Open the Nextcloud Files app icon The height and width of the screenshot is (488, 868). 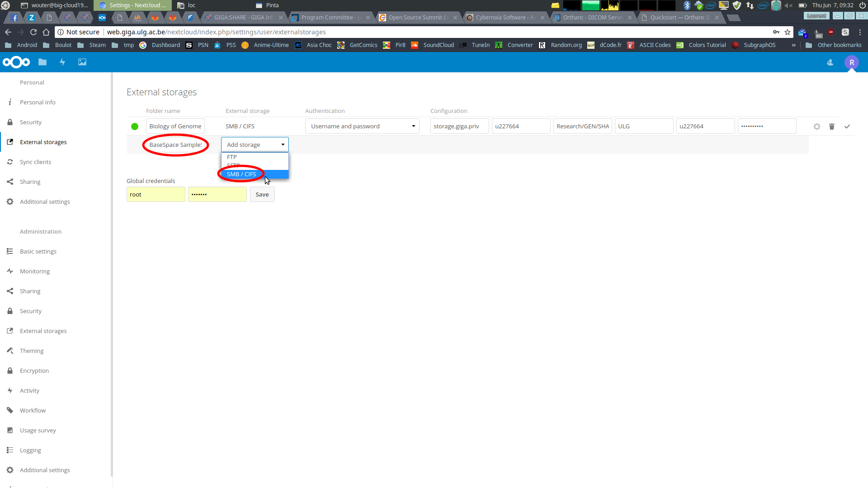(x=42, y=62)
